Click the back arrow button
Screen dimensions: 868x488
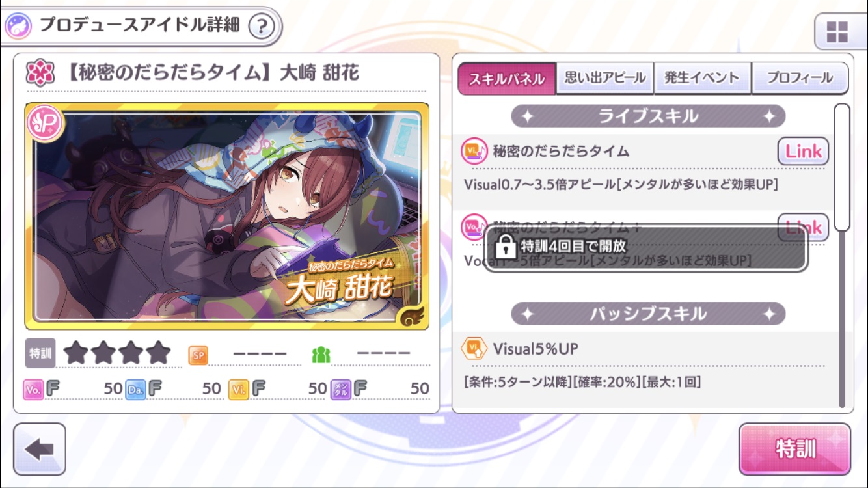[x=39, y=450]
